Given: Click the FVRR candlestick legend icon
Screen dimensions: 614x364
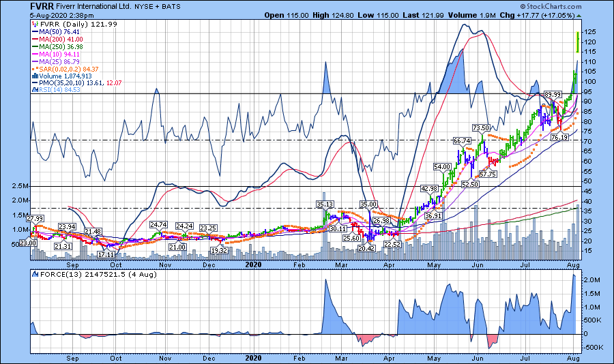Looking at the screenshot, I should pyautogui.click(x=35, y=24).
